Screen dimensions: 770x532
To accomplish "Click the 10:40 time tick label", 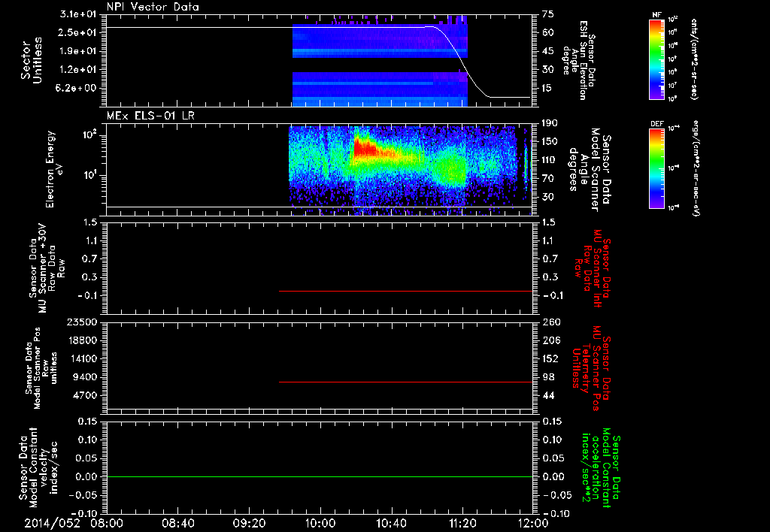I will point(391,523).
